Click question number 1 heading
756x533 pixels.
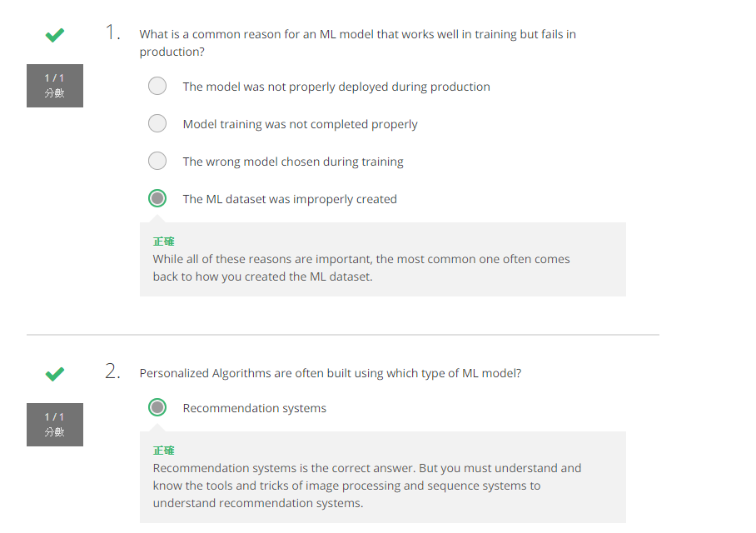112,33
